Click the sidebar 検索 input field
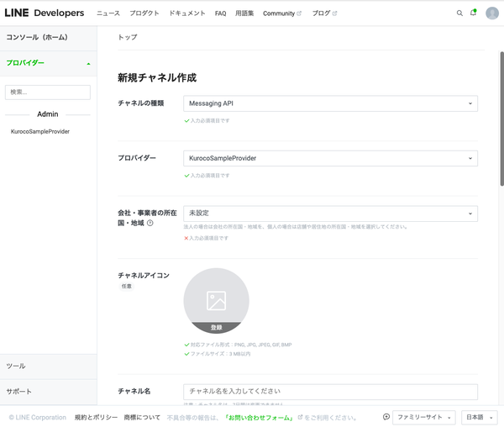 pyautogui.click(x=48, y=92)
